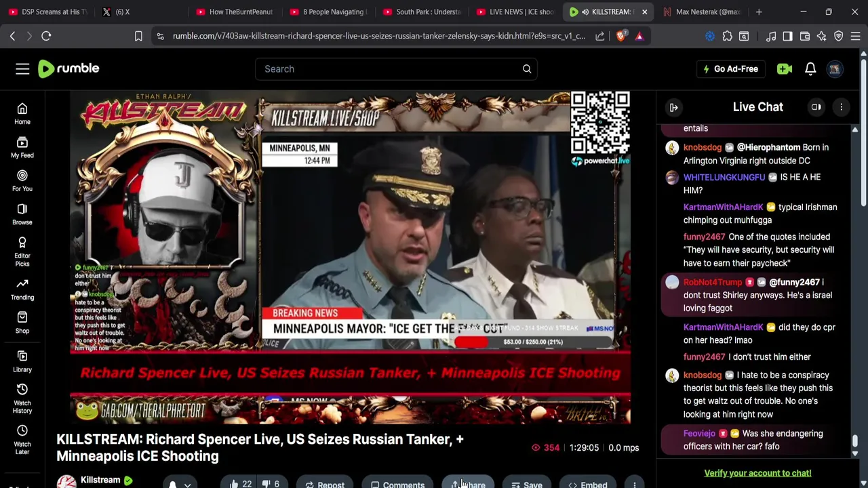This screenshot has height=488, width=868.
Task: Open the browser main menu
Action: 856,36
